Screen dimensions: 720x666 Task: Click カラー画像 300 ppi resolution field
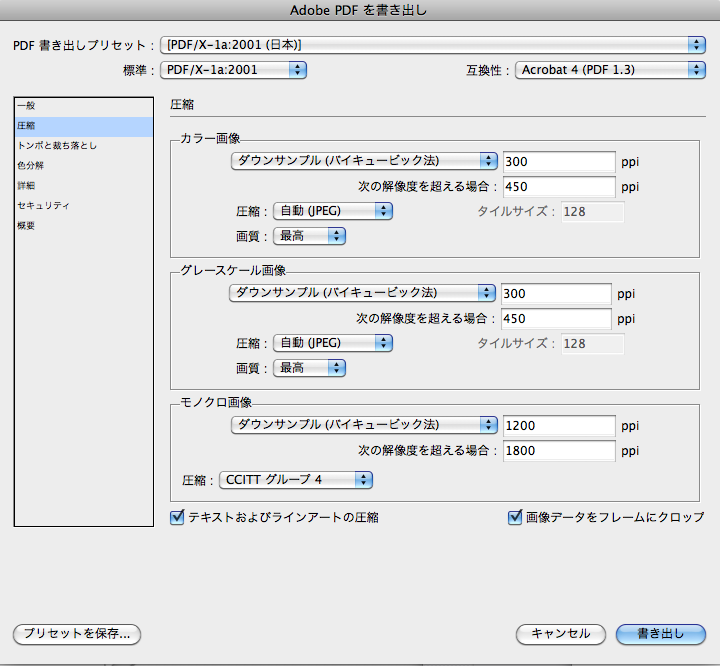[x=559, y=162]
